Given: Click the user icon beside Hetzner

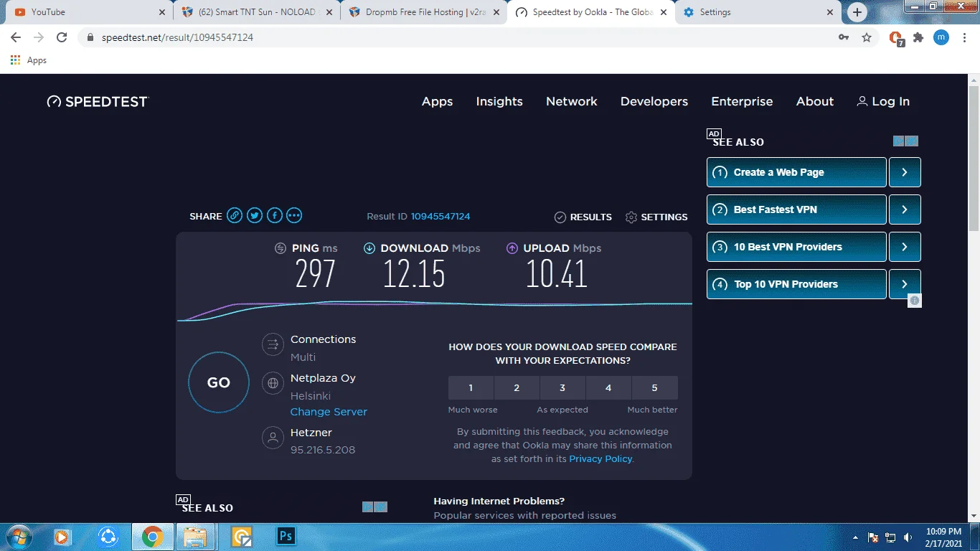Looking at the screenshot, I should pyautogui.click(x=273, y=438).
